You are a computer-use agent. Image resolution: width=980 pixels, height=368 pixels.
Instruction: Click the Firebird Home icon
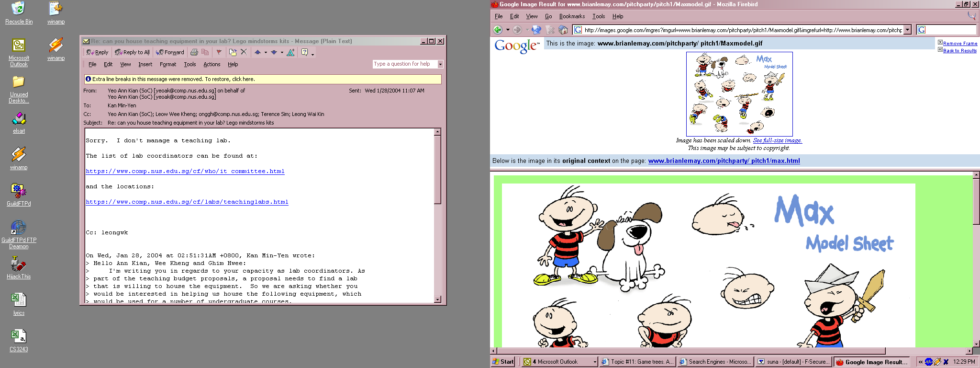point(563,30)
